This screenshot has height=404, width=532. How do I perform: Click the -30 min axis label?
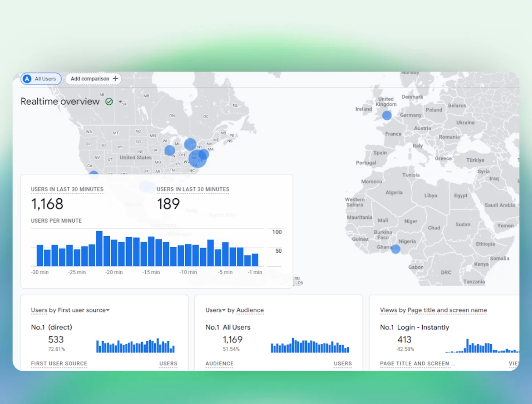click(x=40, y=272)
